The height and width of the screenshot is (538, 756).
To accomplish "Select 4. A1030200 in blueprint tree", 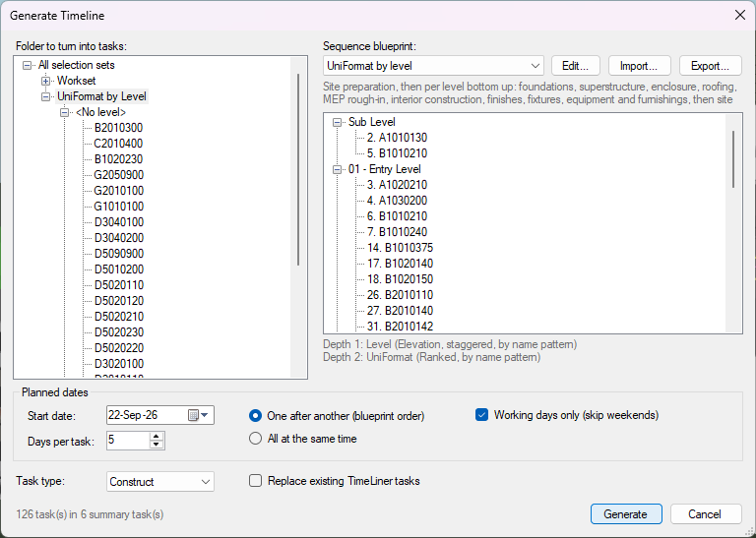I will point(397,201).
